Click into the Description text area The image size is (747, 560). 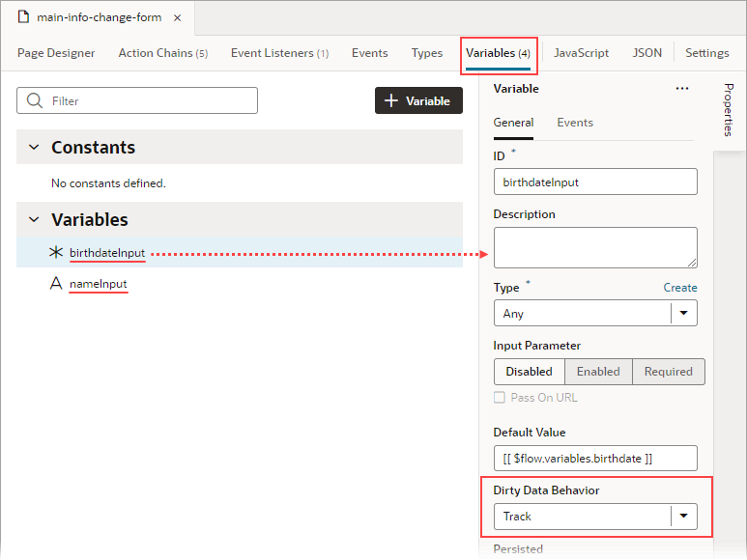tap(595, 247)
